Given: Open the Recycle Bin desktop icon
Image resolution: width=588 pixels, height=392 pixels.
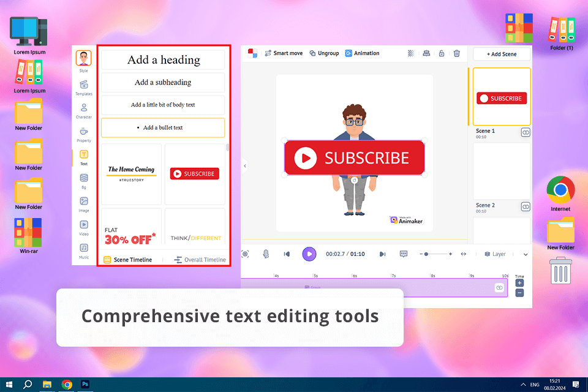Looking at the screenshot, I should point(560,270).
